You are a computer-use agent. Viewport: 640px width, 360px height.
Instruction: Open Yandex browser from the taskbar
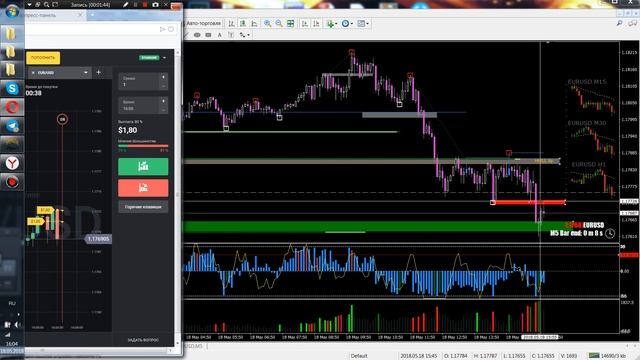pos(12,163)
